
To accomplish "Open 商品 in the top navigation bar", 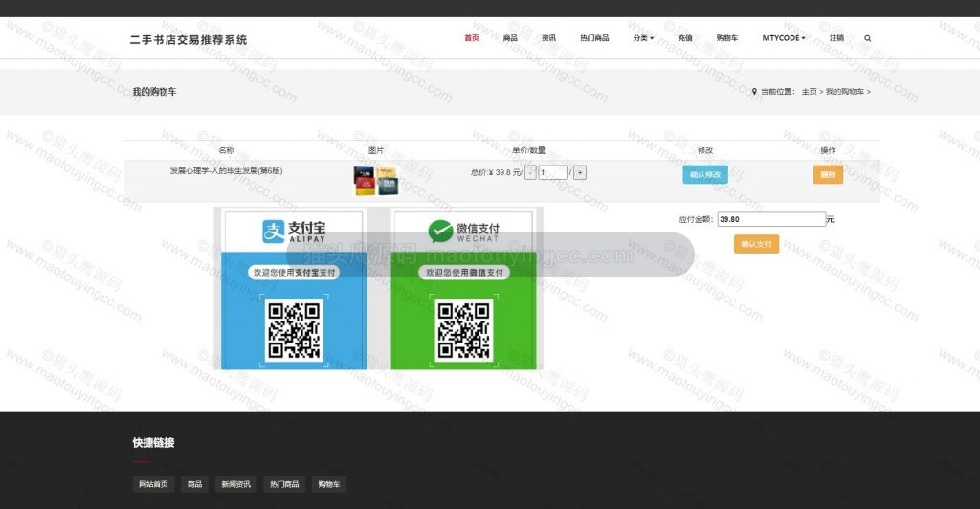I will click(x=510, y=38).
